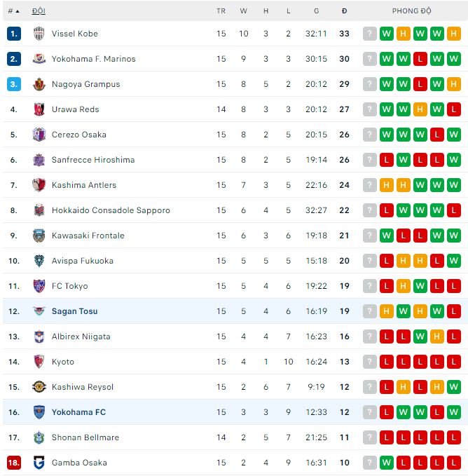Screen dimensions: 468x476
Task: Click the PHONG ĐỘ form column header
Action: [412, 11]
